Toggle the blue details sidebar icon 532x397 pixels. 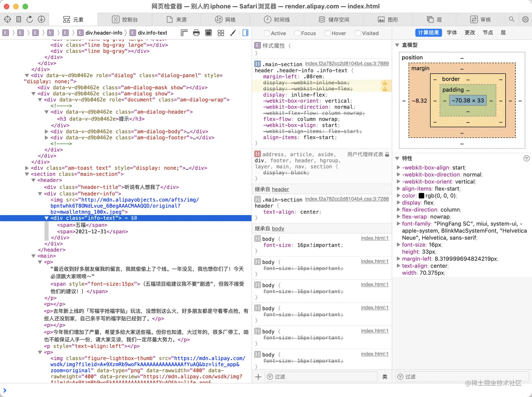pos(245,33)
